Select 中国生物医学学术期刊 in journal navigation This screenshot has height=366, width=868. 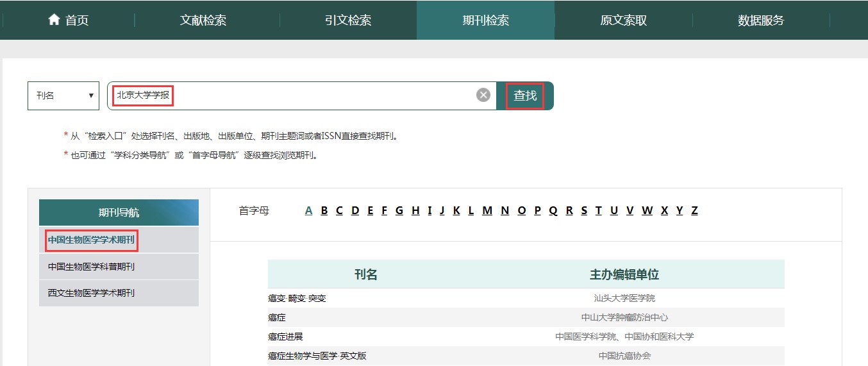click(x=92, y=240)
